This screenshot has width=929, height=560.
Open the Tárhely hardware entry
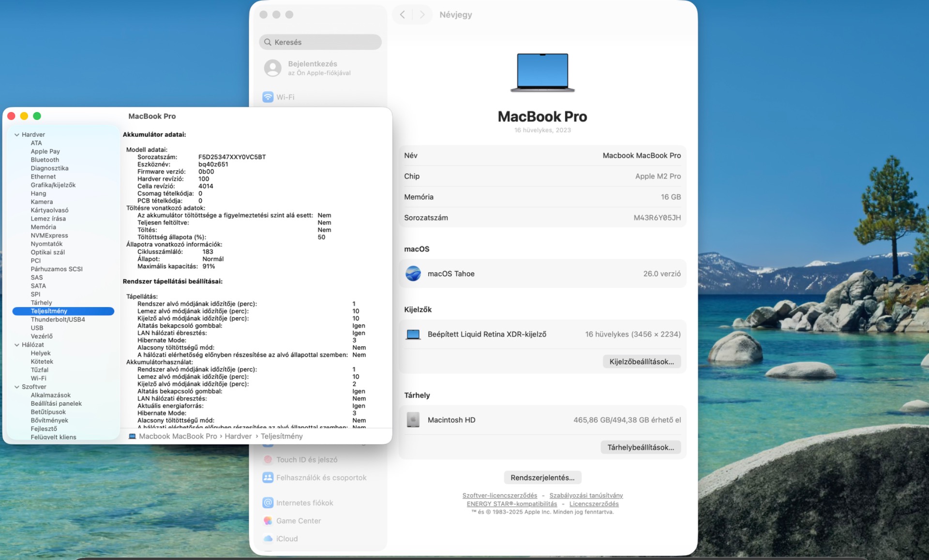tap(41, 303)
